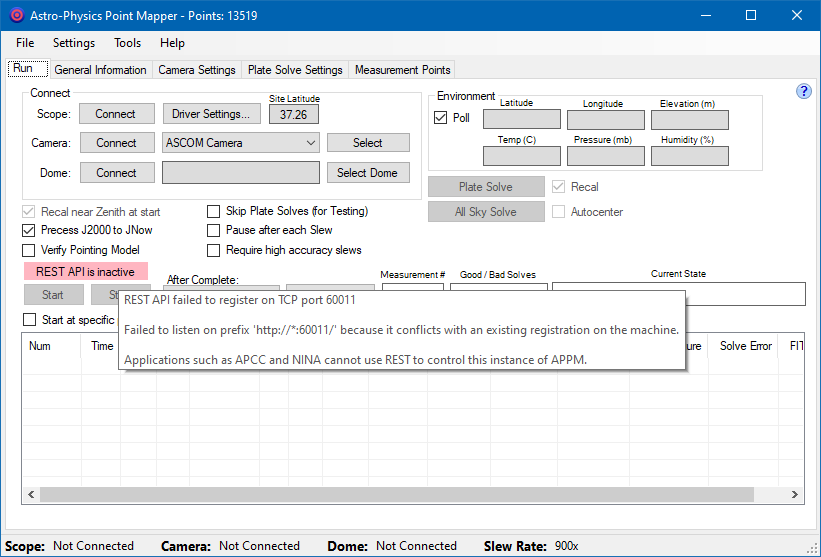Screen dimensions: 821x557
Task: Toggle Recal near Zenith at start checkbox
Action: point(28,211)
